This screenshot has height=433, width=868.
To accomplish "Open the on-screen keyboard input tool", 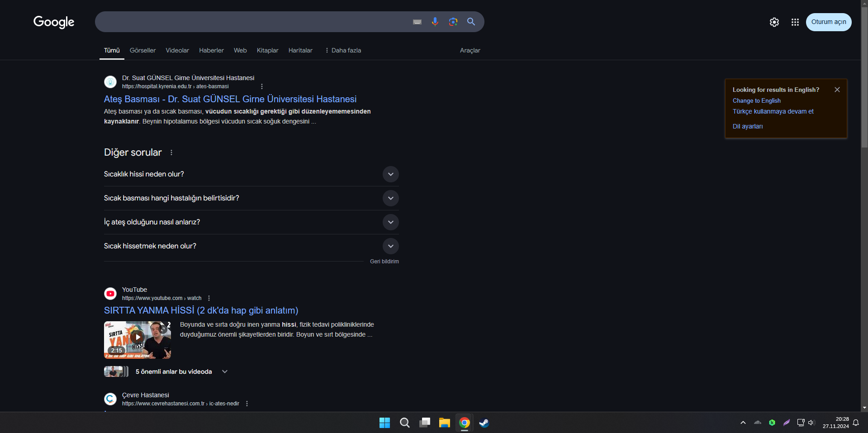I will click(x=417, y=22).
